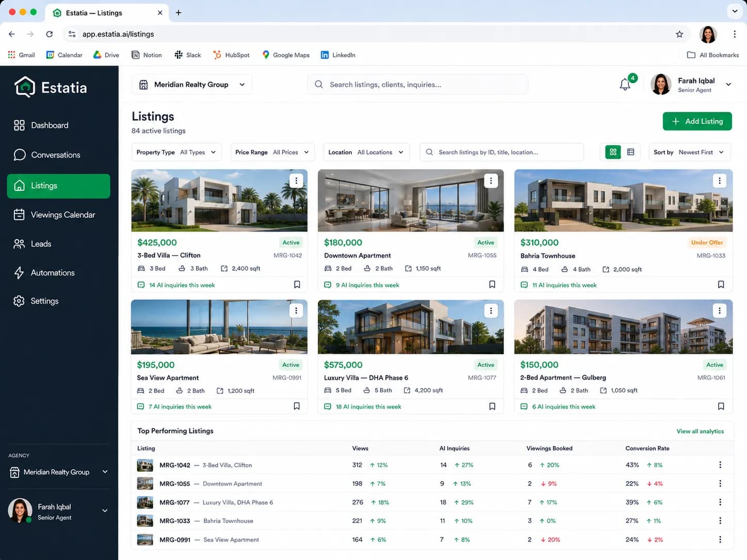Bookmark the Sea View Apartment listing

click(x=297, y=406)
